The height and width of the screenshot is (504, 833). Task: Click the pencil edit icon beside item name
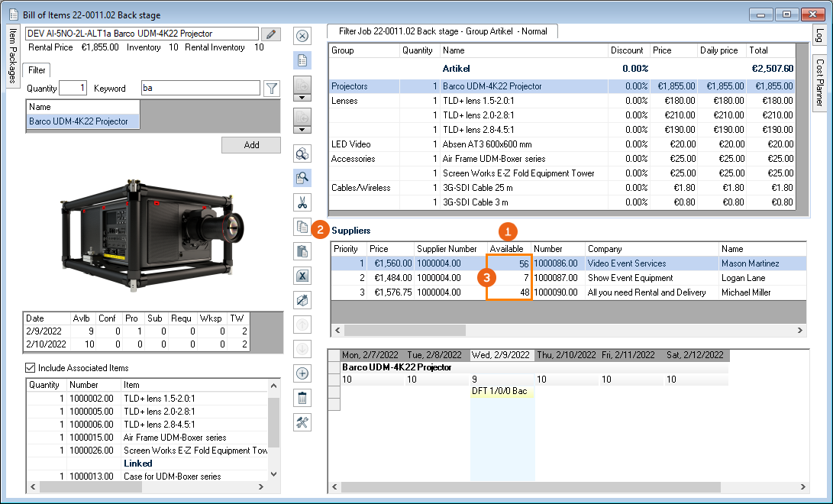(270, 34)
